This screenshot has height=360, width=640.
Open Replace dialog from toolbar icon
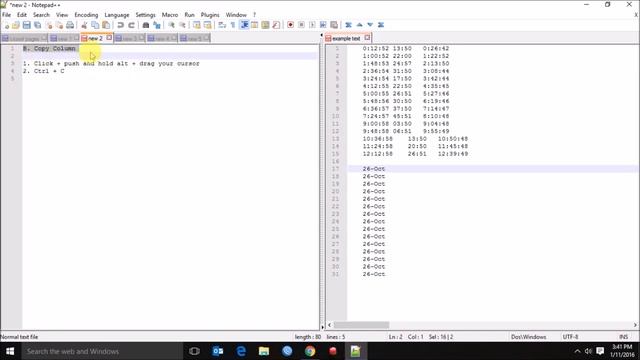[x=156, y=25]
